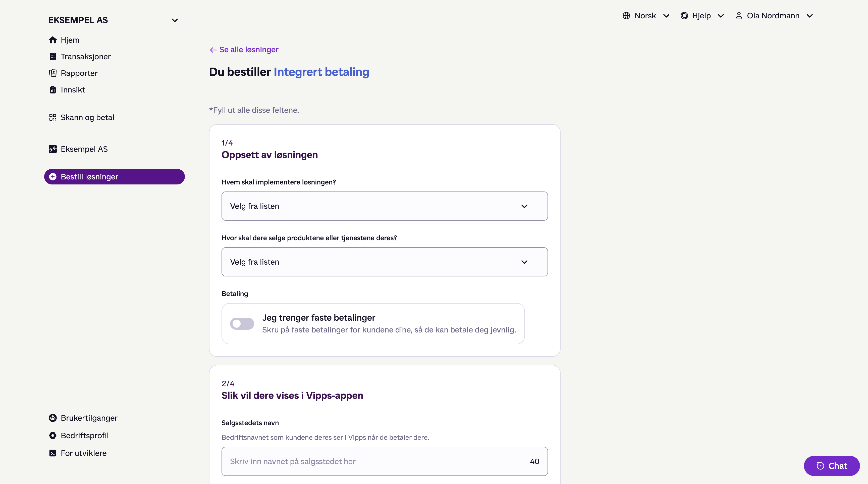Open the Hvem skal implementere løsningen dropdown
The height and width of the screenshot is (484, 868).
385,206
